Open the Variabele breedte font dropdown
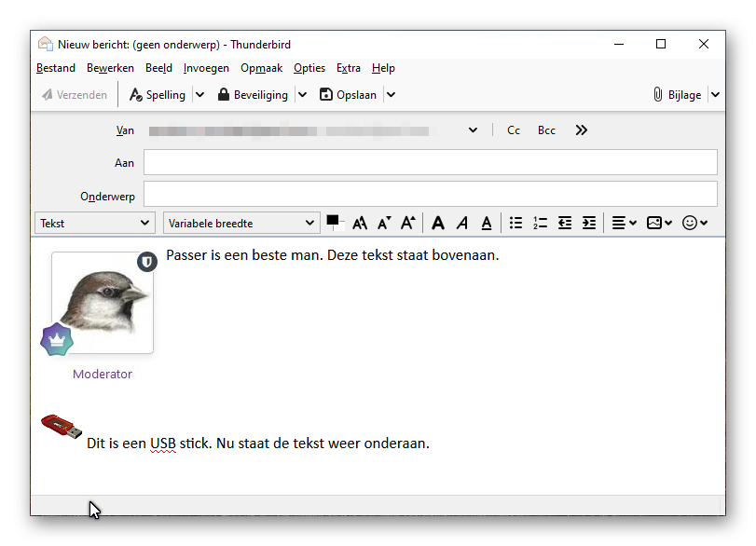The width and height of the screenshot is (756, 546). click(241, 223)
